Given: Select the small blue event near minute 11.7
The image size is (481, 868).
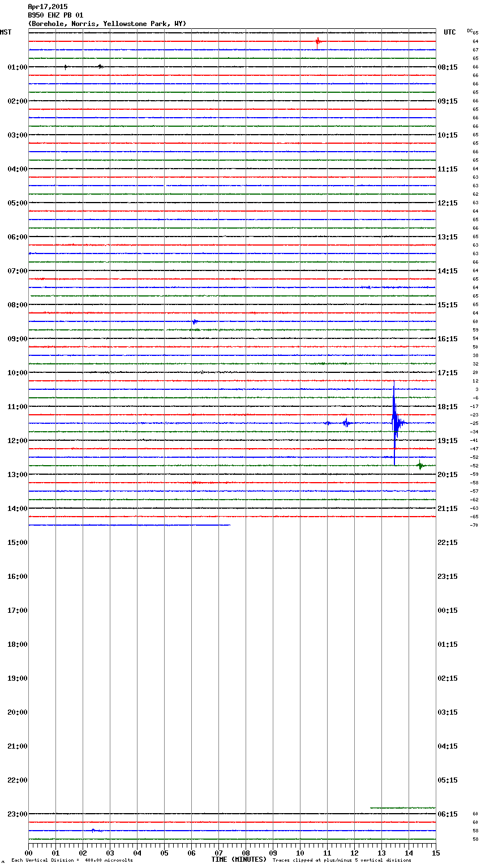Looking at the screenshot, I should coord(346,423).
